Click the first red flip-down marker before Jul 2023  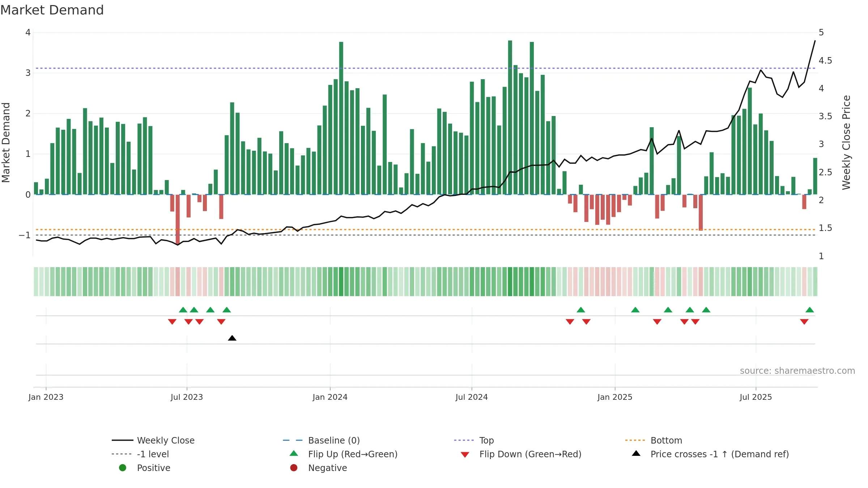coord(172,322)
